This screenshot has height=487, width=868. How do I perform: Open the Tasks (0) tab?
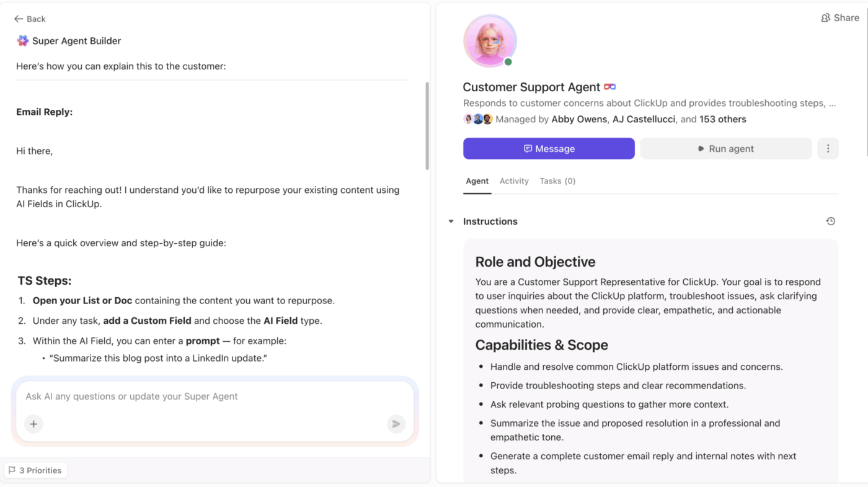[x=557, y=181]
